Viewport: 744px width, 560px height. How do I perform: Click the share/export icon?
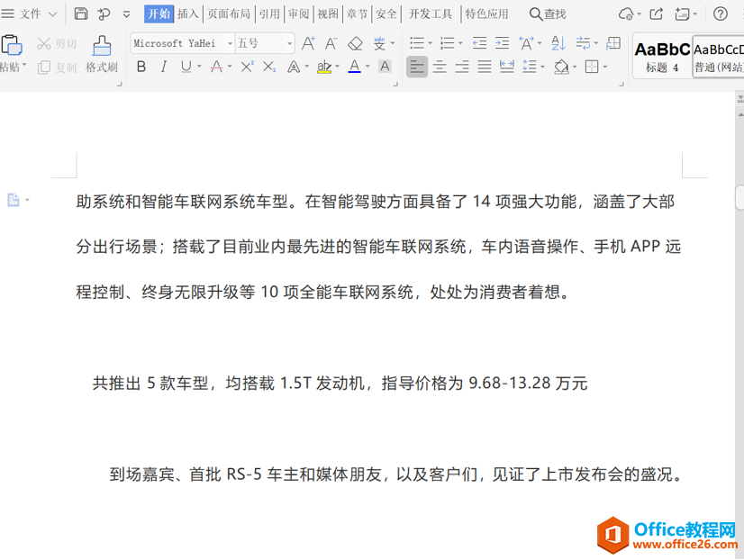pos(657,14)
